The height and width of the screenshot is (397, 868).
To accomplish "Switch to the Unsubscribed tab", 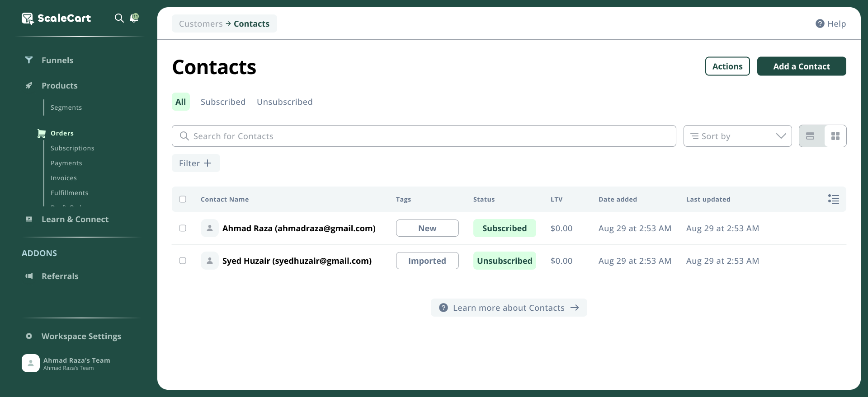I will tap(284, 102).
